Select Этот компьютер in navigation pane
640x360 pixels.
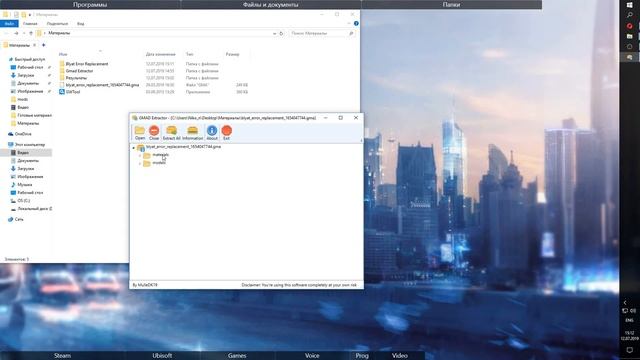[x=30, y=144]
